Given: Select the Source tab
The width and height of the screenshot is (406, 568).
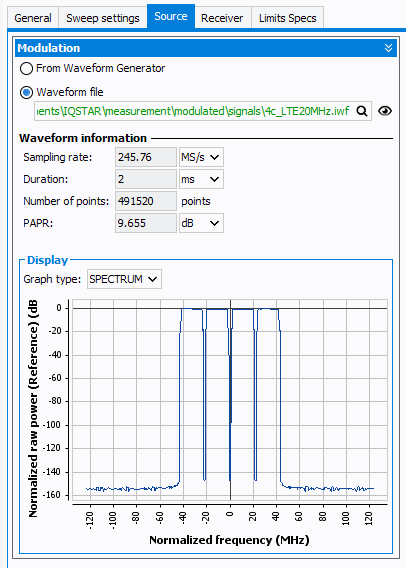Looking at the screenshot, I should (171, 16).
